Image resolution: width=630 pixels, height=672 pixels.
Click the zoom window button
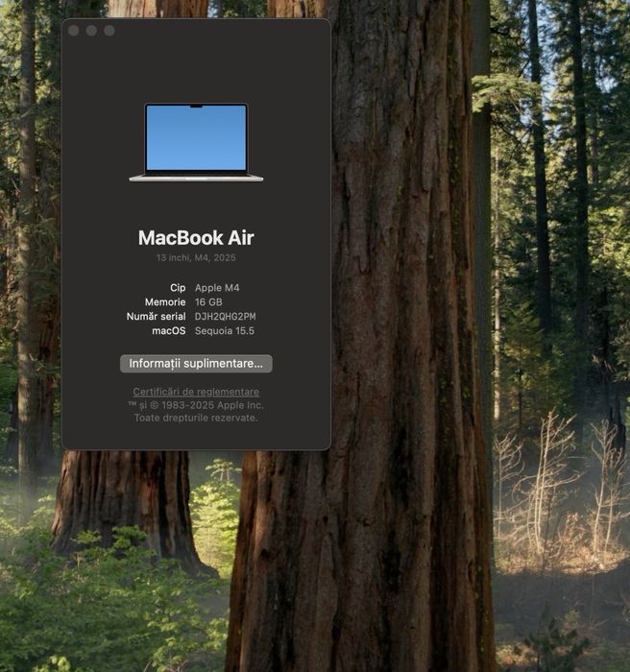point(109,31)
